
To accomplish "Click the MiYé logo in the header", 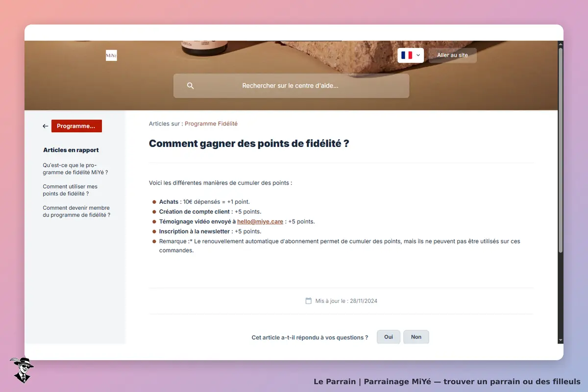I will click(111, 55).
